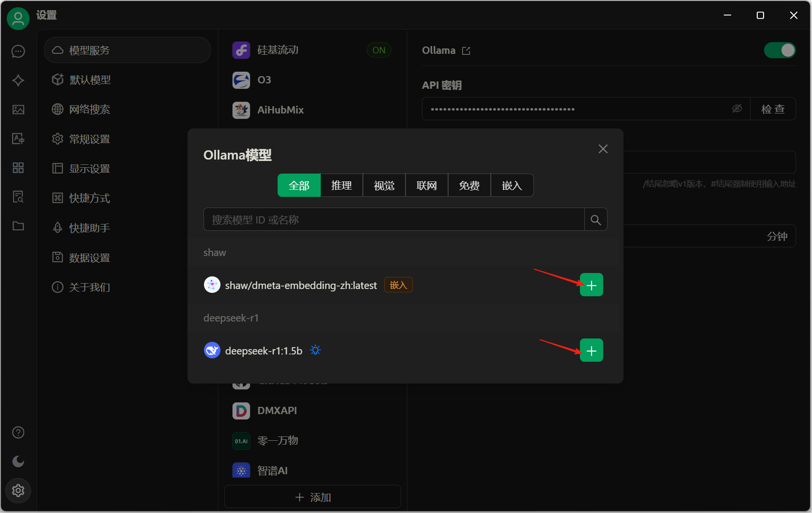Open the translate sidebar icon

18,138
